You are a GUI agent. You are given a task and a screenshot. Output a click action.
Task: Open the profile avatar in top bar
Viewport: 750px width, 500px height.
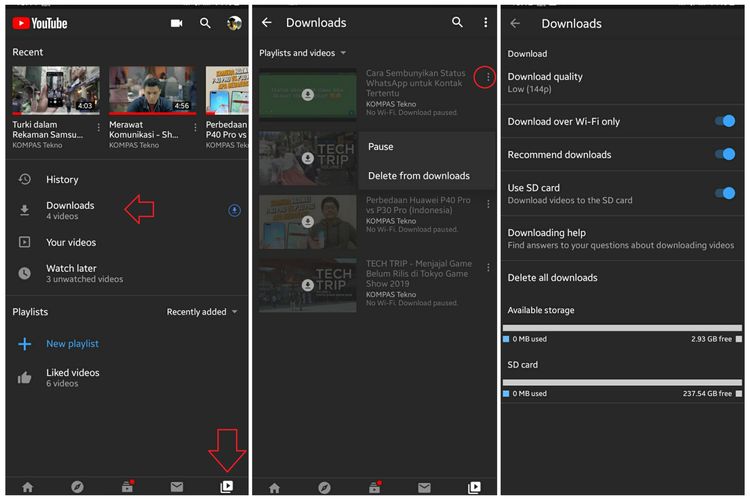(x=234, y=23)
